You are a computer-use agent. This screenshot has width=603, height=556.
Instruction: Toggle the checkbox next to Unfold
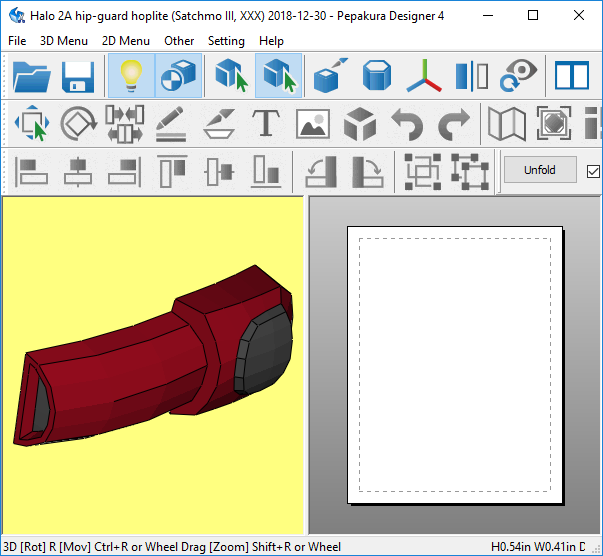pos(593,171)
